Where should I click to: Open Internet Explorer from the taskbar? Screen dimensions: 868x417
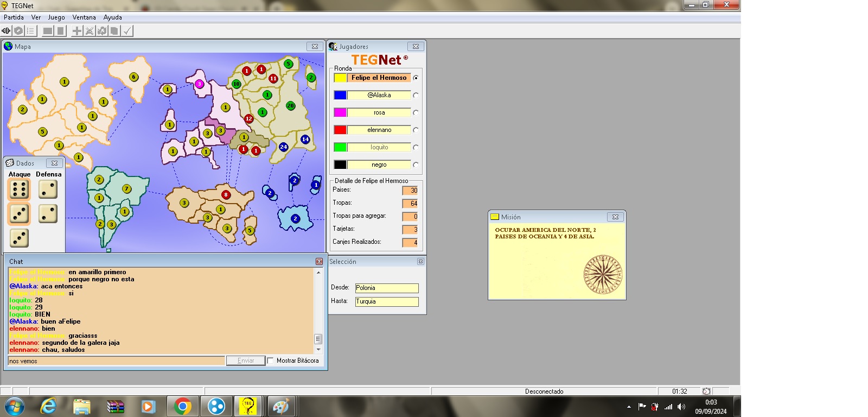(x=48, y=406)
